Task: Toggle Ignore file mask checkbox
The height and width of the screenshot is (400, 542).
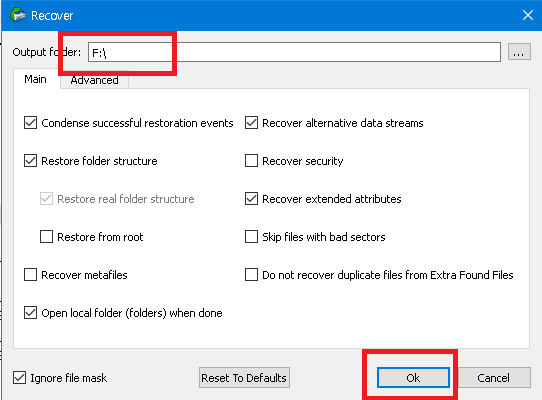Action: pos(19,378)
